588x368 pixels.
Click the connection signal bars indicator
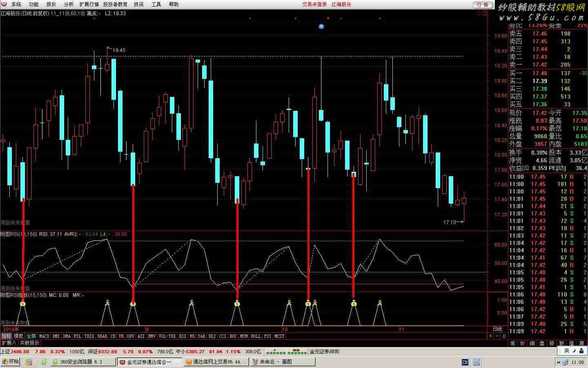click(x=286, y=352)
